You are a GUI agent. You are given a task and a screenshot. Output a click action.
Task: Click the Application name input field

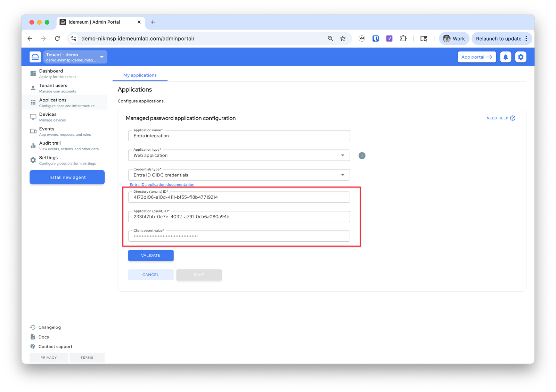[x=239, y=136]
